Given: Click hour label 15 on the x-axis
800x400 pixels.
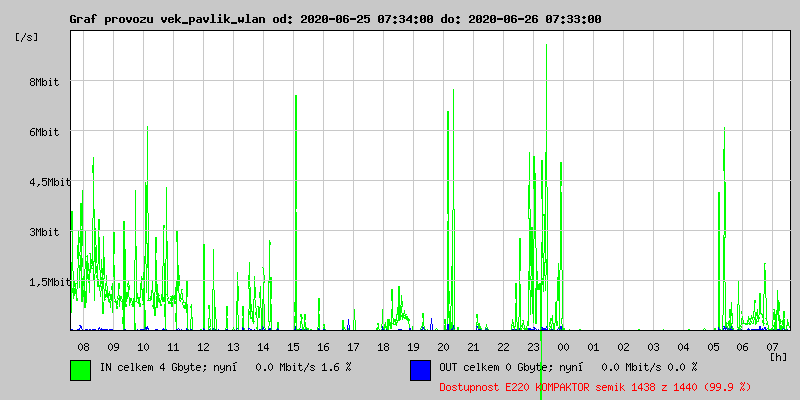Looking at the screenshot, I should pos(293,347).
